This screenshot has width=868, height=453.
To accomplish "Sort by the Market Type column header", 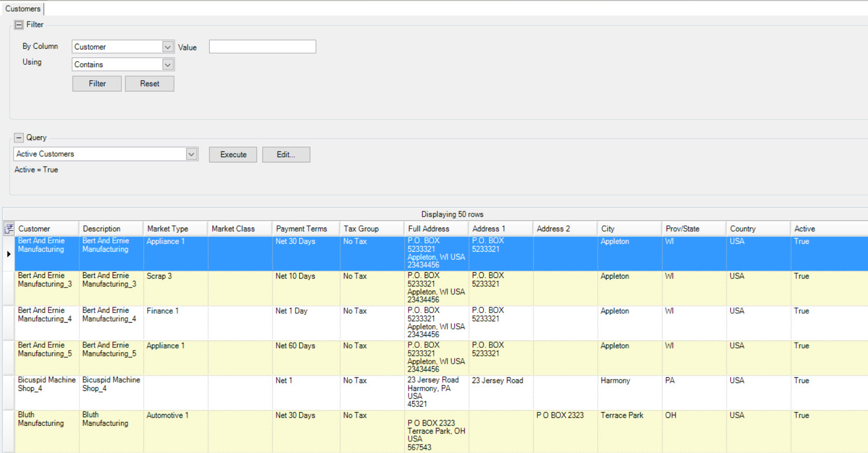I will click(x=176, y=229).
